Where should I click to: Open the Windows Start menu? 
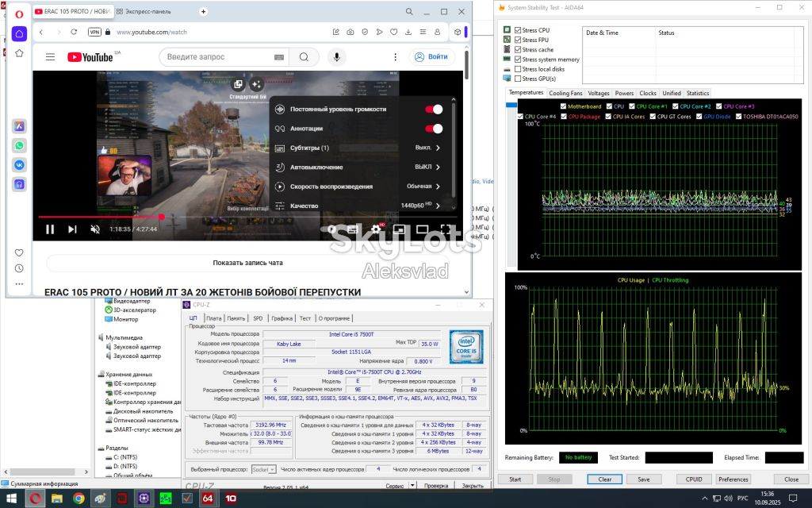(11, 498)
